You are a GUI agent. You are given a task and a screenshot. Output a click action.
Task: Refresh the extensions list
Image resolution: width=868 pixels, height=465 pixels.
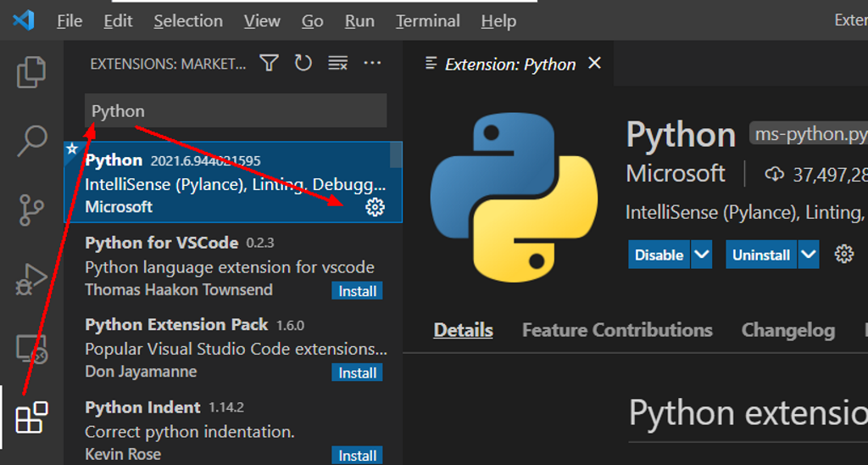[x=303, y=64]
